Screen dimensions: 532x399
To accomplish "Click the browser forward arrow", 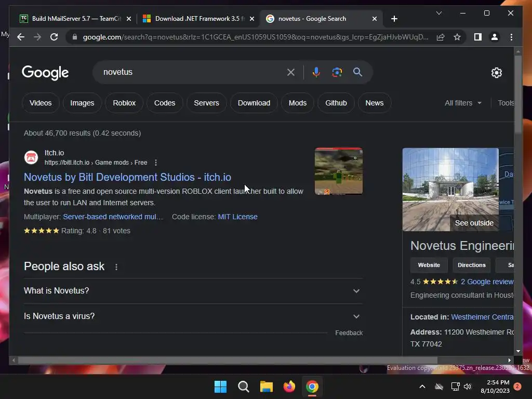I will 37,37.
